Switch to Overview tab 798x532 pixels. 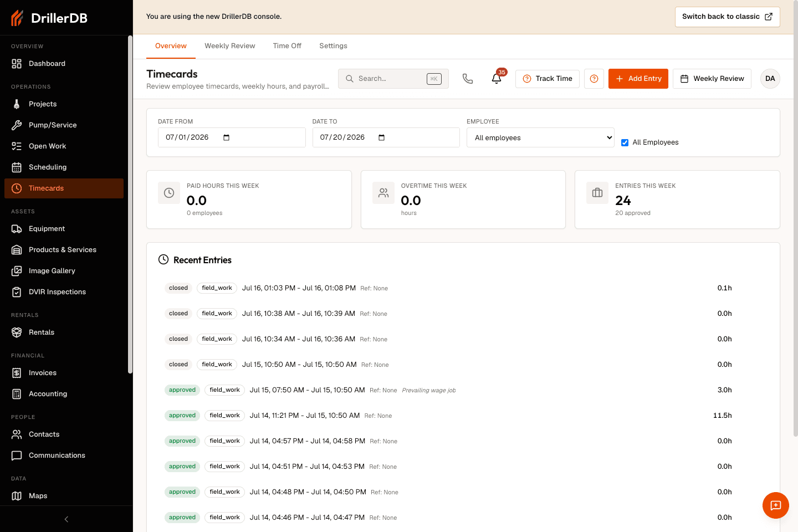[x=171, y=46]
